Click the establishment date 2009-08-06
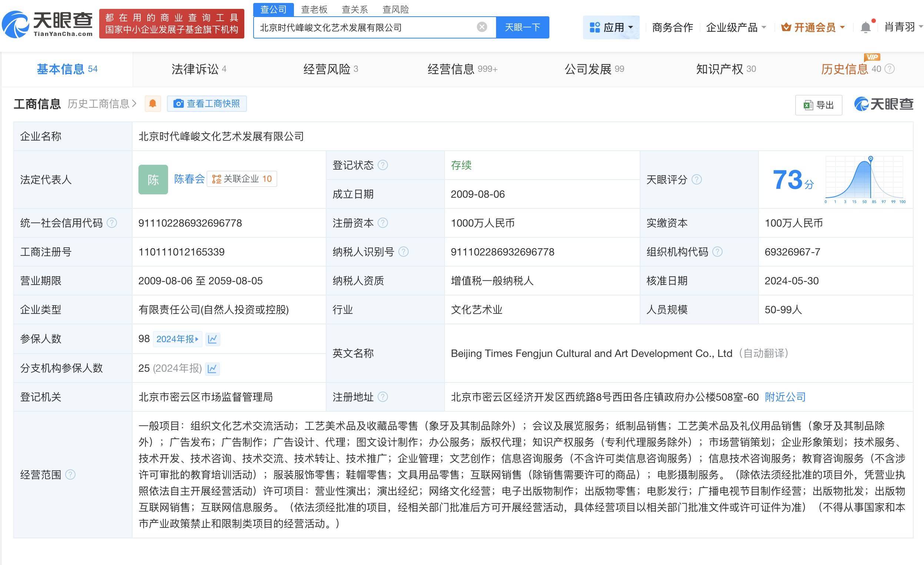Viewport: 924px width, 565px height. (478, 194)
